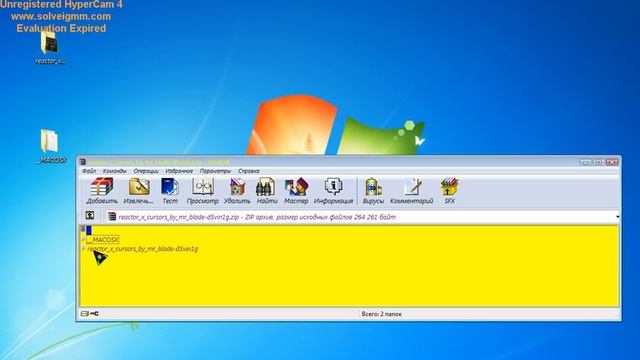Image resolution: width=640 pixels, height=360 pixels.
Task: Go up one folder level button
Action: (x=90, y=216)
